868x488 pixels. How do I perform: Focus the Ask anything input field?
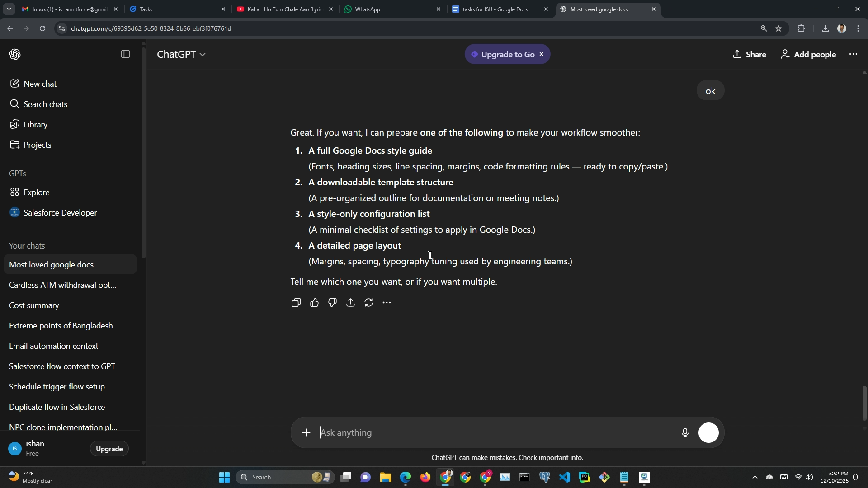pyautogui.click(x=497, y=433)
